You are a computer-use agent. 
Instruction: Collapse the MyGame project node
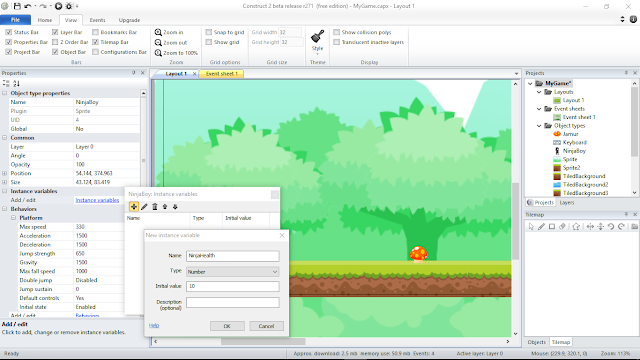tap(531, 83)
